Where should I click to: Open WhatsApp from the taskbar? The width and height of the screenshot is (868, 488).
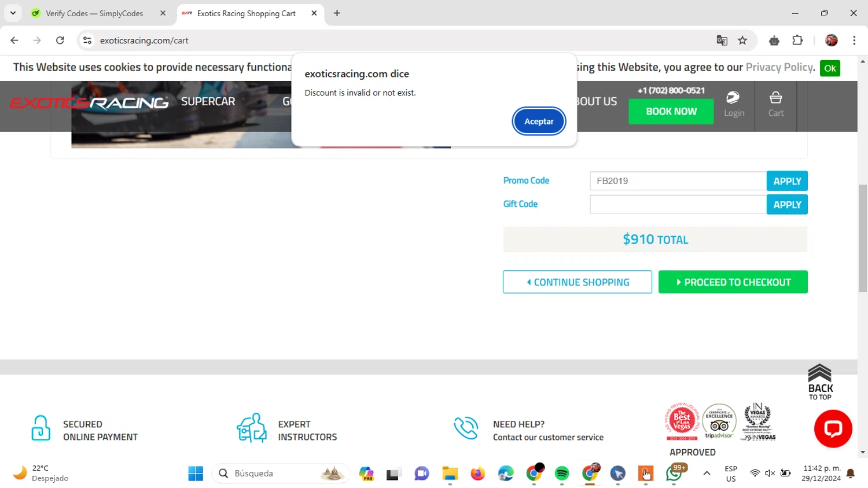(674, 474)
